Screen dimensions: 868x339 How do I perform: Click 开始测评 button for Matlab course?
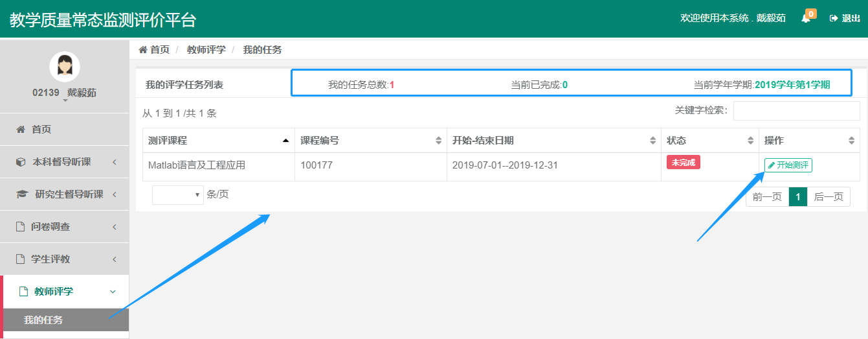coord(788,165)
